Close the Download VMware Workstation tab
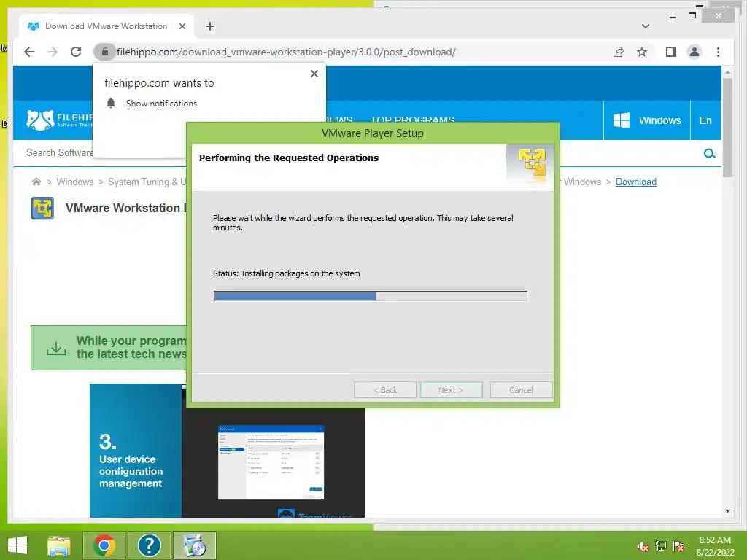This screenshot has width=747, height=560. tap(182, 26)
